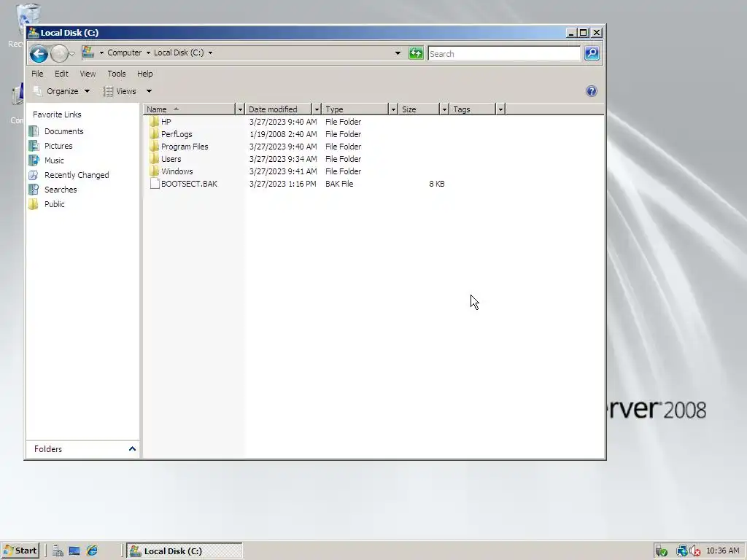
Task: Go back using the Back arrow button
Action: (x=39, y=54)
